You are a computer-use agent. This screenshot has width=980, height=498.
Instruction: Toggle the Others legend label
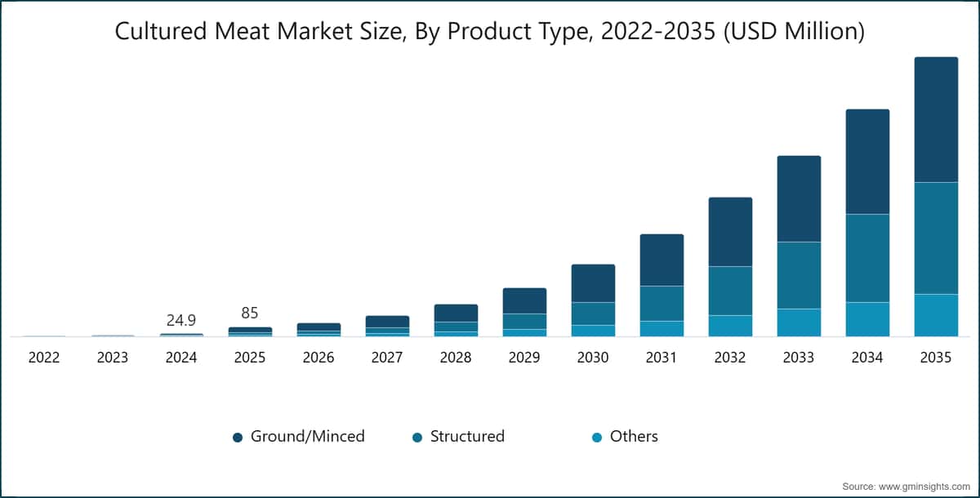[x=634, y=437]
